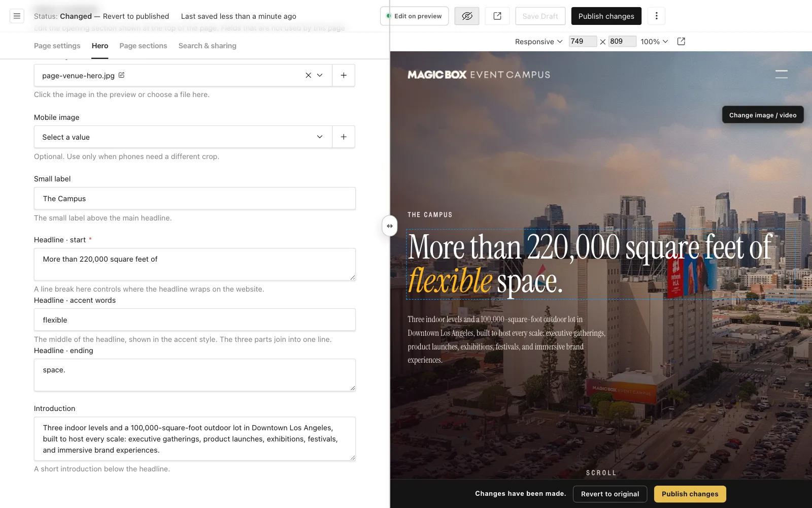Click the Save Draft button
Viewport: 812px width, 508px height.
(540, 16)
